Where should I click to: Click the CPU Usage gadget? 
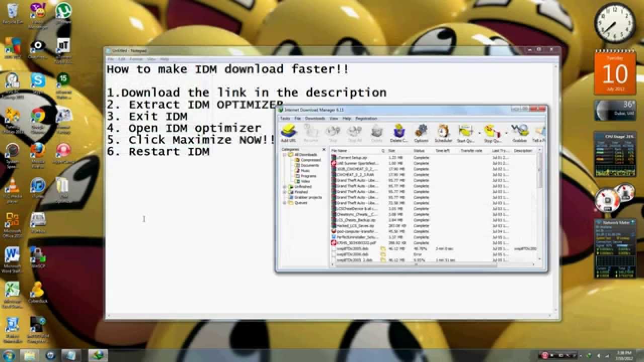615,154
